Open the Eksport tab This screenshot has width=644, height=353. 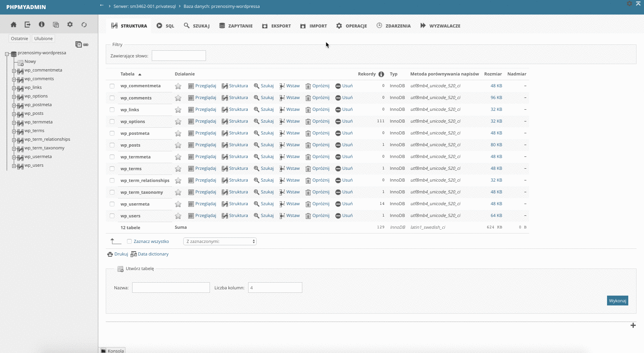coord(276,26)
